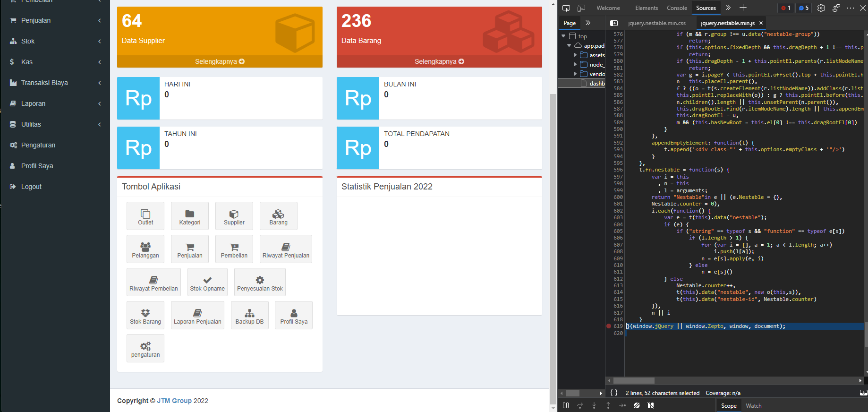Screen dimensions: 868x412
Task: Toggle deactivate breakpoints icon
Action: pyautogui.click(x=637, y=405)
